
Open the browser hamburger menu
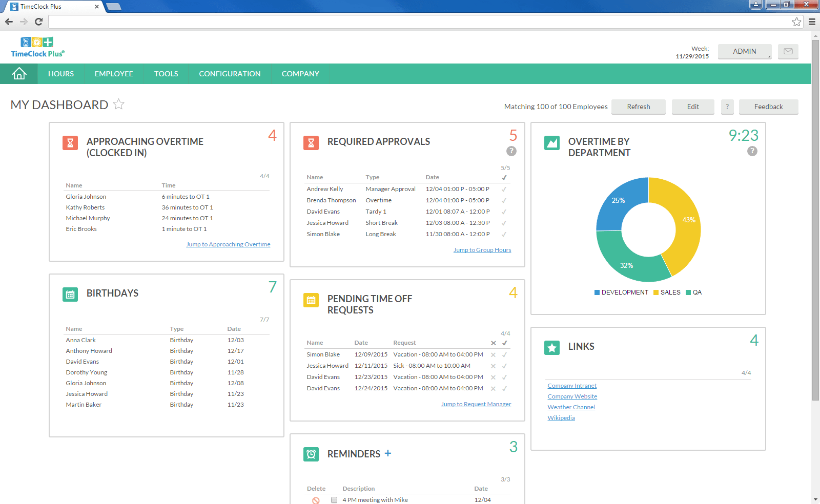coord(812,22)
